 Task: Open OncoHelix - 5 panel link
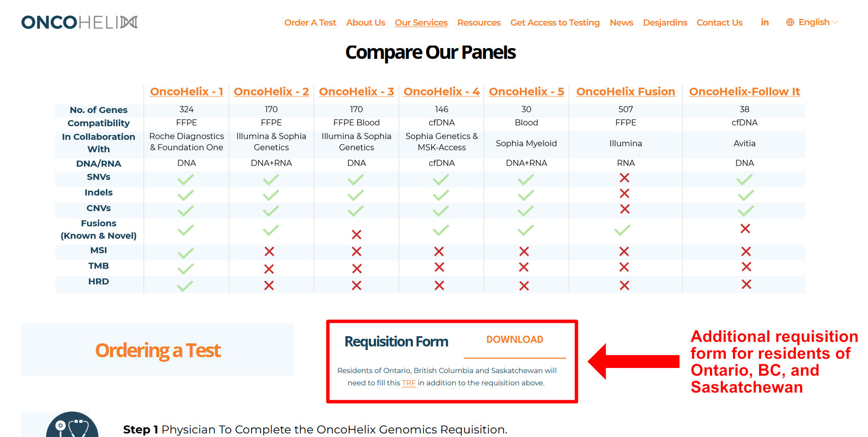tap(526, 92)
